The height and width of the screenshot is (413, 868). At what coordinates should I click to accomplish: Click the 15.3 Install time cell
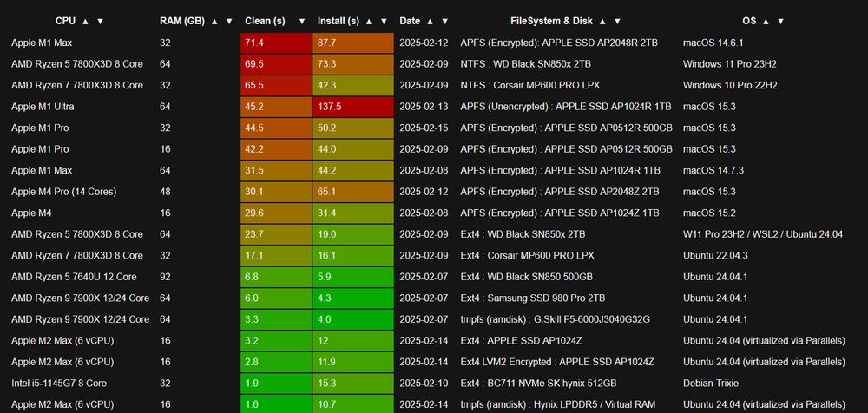[353, 383]
